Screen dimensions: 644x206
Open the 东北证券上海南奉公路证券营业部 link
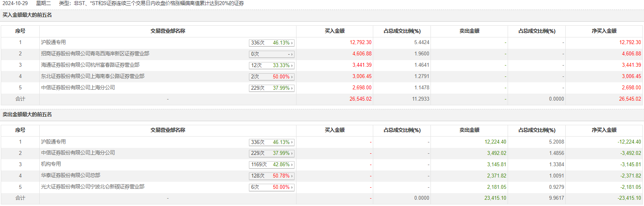[x=93, y=76]
